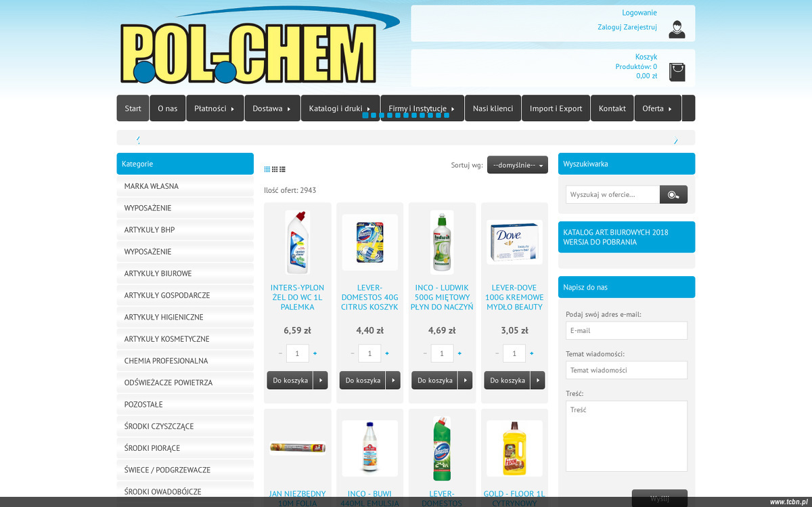Open the ŚRODKI CZYSZCZĄCE category

click(185, 426)
